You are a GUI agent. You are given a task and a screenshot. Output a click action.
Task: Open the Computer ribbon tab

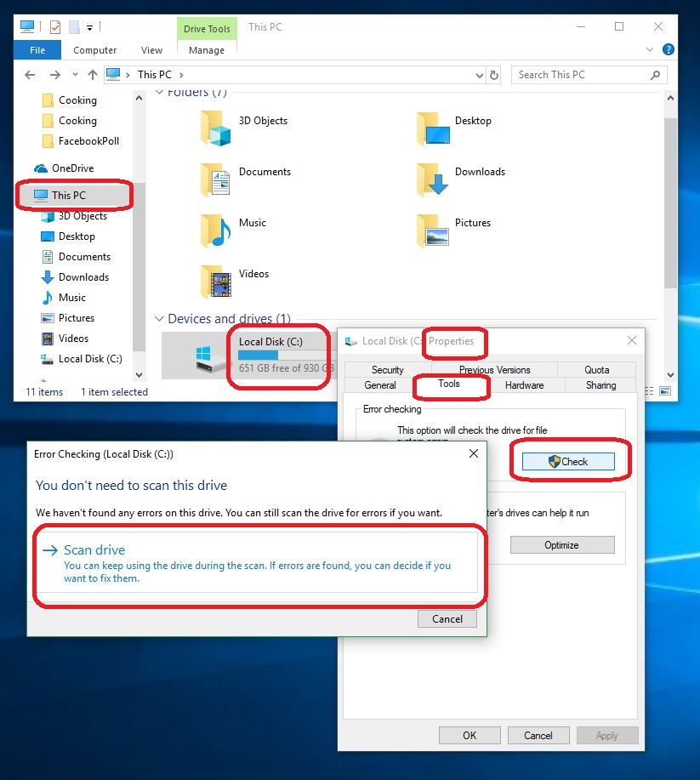94,50
